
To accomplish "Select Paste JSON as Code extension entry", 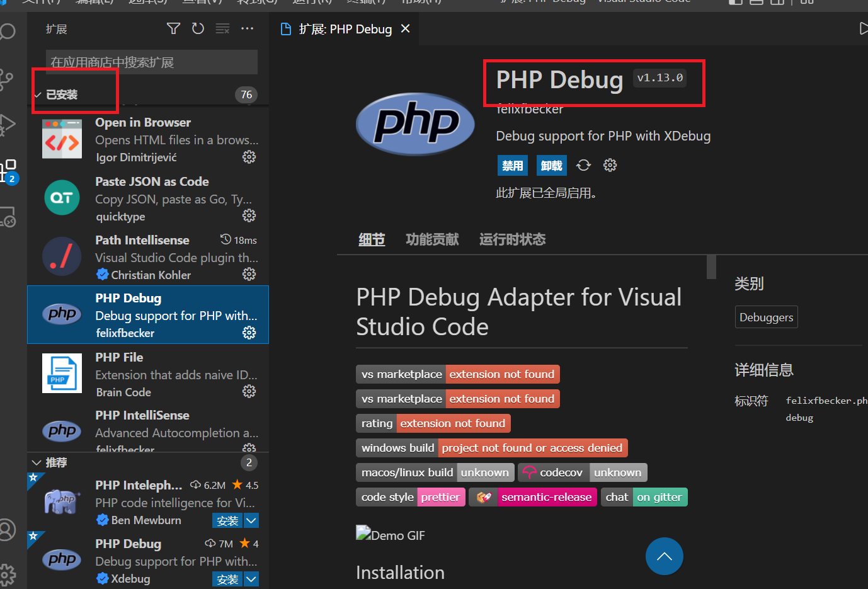I will click(x=148, y=198).
